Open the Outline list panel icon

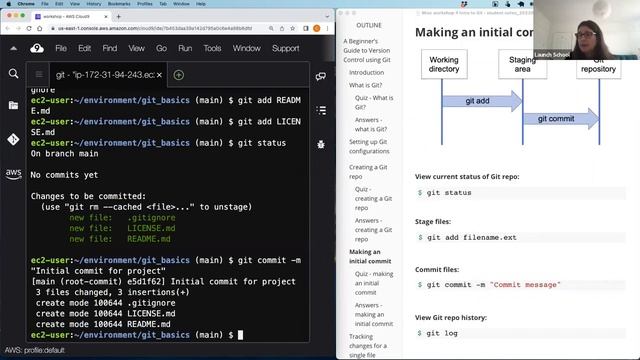(321, 110)
